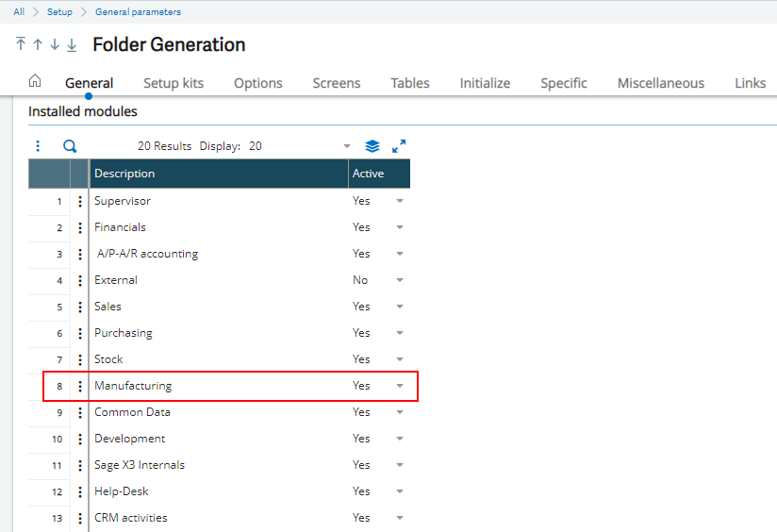Click the Setup breadcrumb link
Image resolution: width=777 pixels, height=532 pixels.
click(x=60, y=12)
